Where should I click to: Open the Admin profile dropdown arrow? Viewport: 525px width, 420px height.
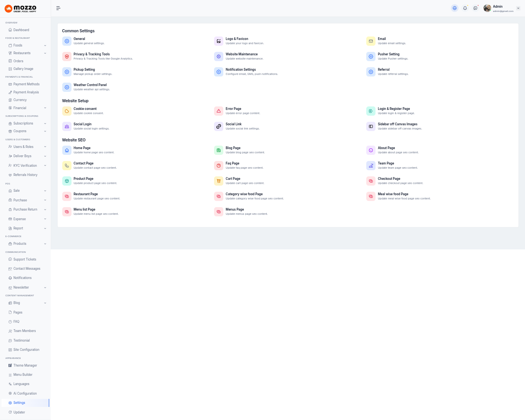coord(518,8)
